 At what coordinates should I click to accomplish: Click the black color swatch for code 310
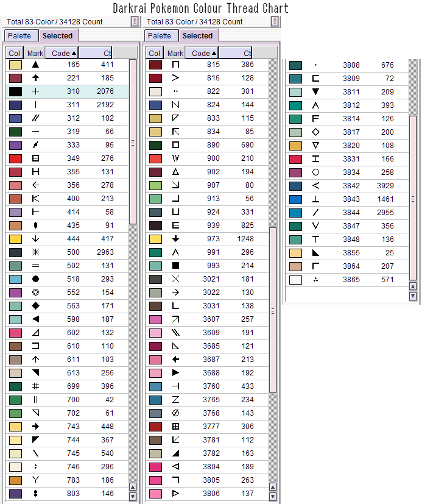(15, 91)
